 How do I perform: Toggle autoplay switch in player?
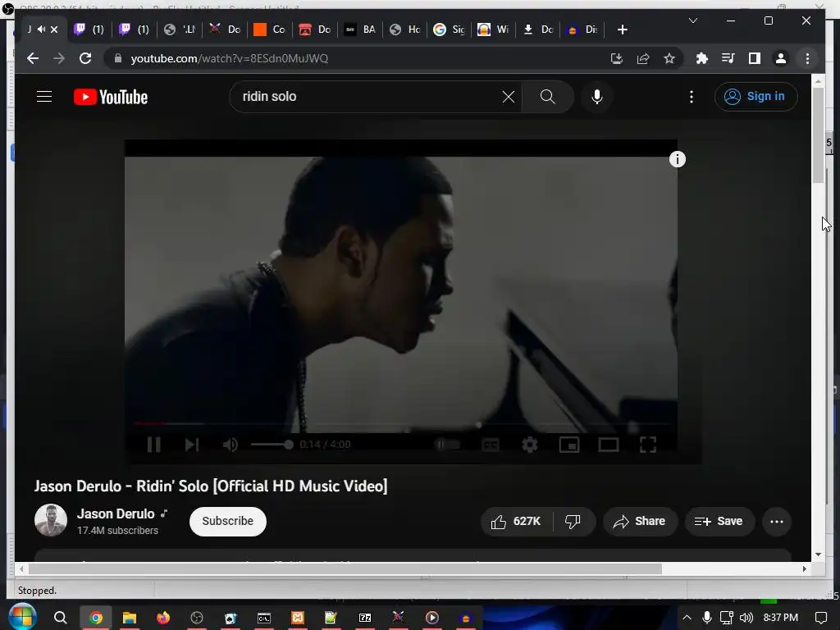coord(447,444)
